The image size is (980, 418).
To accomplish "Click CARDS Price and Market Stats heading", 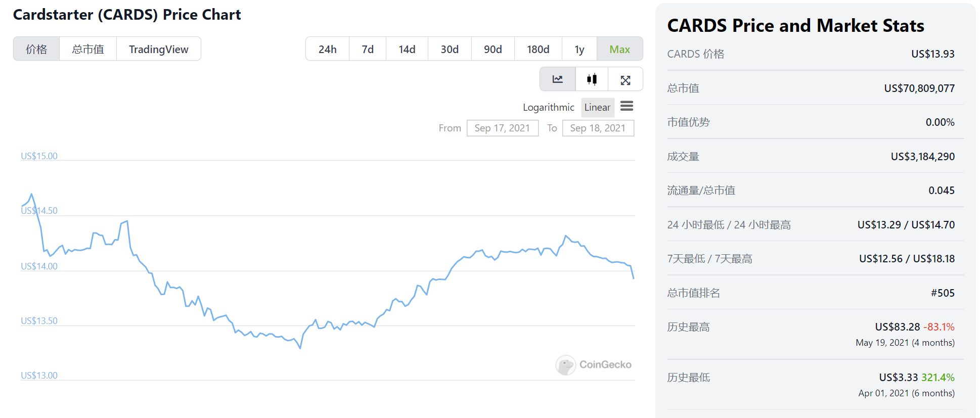I will click(x=795, y=25).
